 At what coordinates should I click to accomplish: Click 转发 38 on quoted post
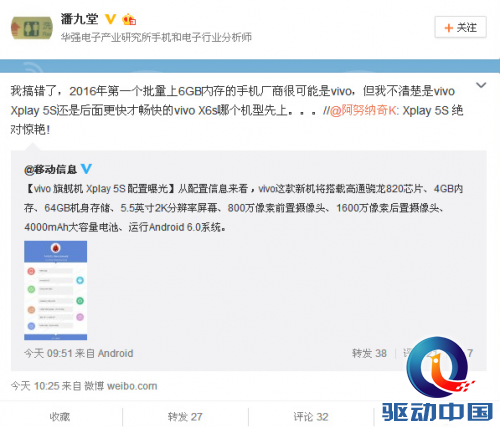point(369,353)
